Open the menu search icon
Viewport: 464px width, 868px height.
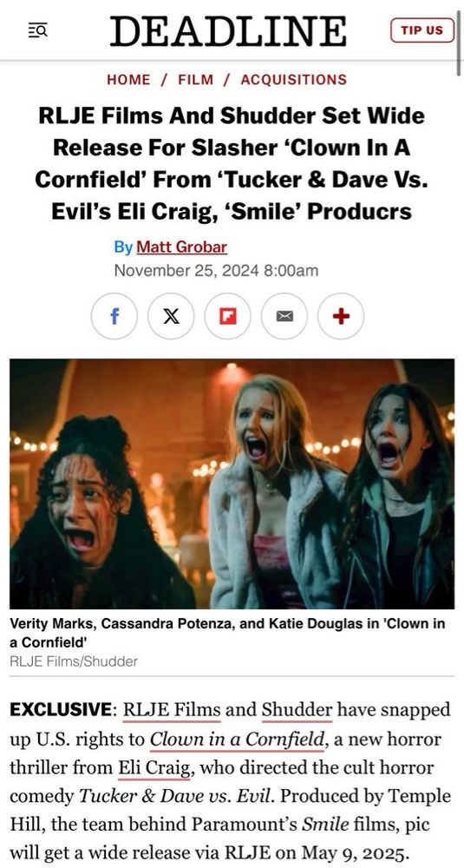pyautogui.click(x=37, y=30)
